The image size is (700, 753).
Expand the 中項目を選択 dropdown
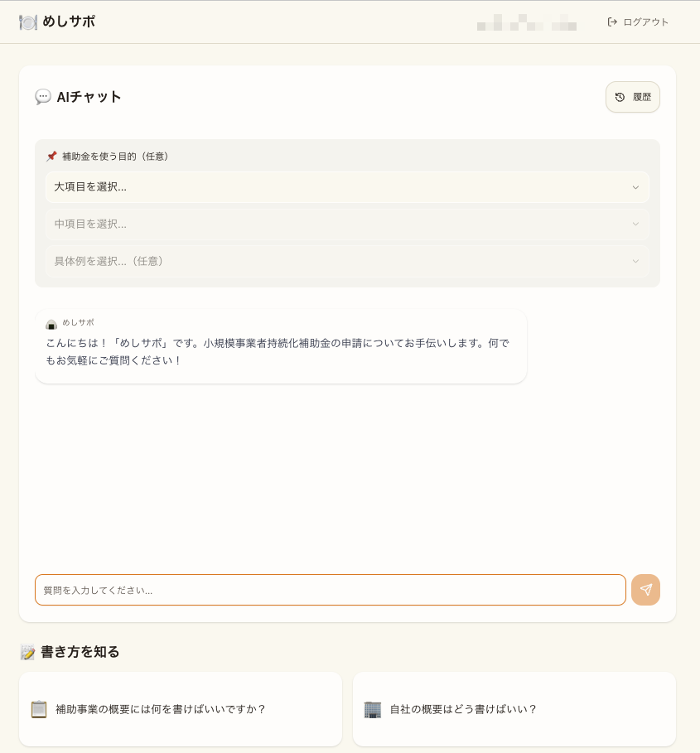347,224
